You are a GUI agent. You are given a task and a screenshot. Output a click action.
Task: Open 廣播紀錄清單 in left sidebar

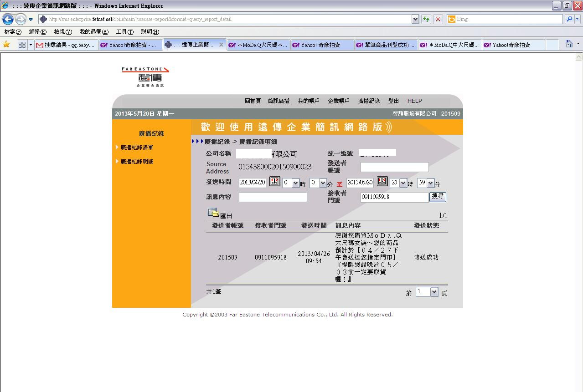click(x=137, y=148)
